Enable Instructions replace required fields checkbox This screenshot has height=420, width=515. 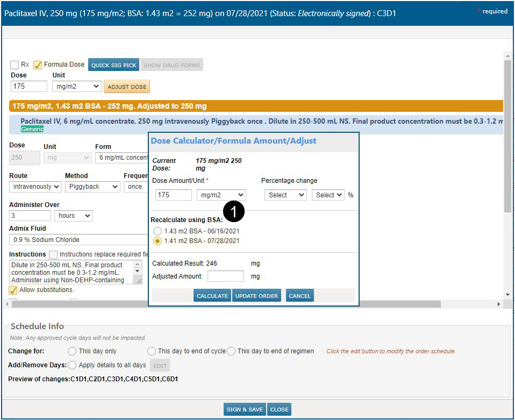click(x=53, y=254)
